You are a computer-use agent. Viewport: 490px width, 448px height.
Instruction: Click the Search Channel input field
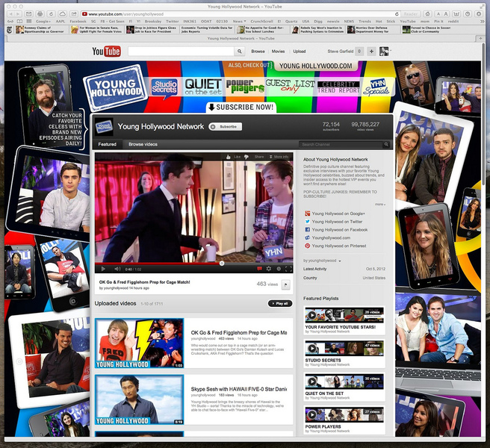pyautogui.click(x=342, y=144)
